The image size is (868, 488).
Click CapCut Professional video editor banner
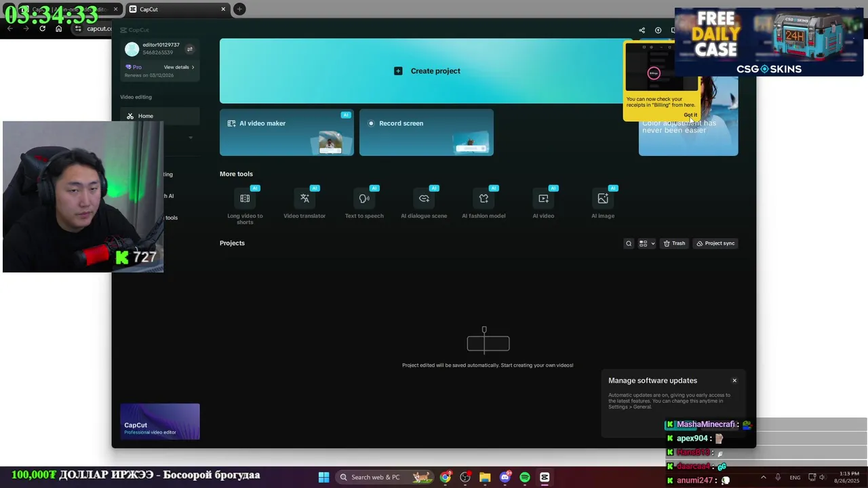pos(160,422)
